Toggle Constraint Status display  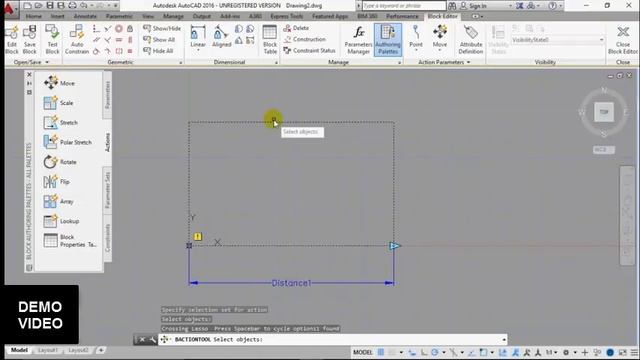point(309,51)
